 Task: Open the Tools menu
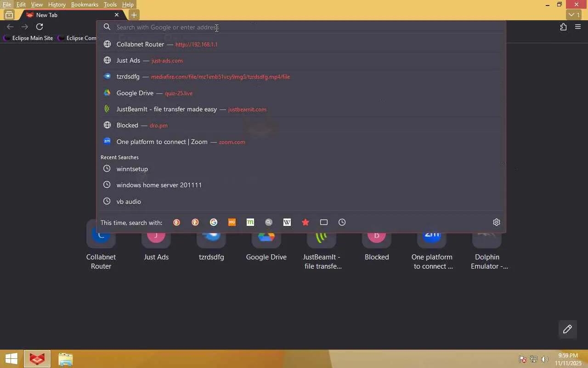[x=110, y=5]
